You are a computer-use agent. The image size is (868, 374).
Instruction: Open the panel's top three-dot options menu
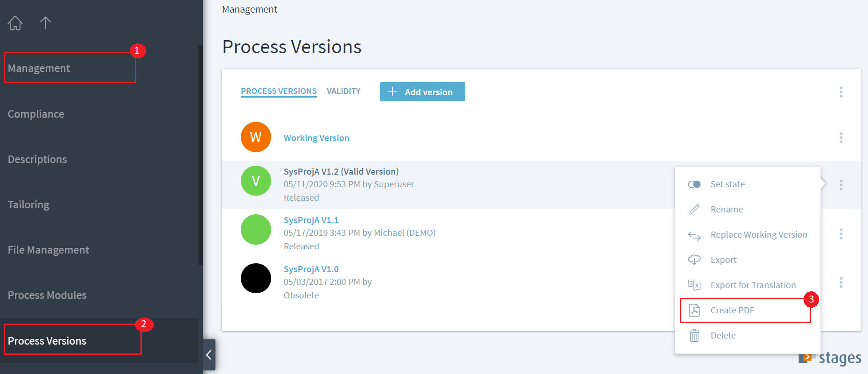click(841, 92)
